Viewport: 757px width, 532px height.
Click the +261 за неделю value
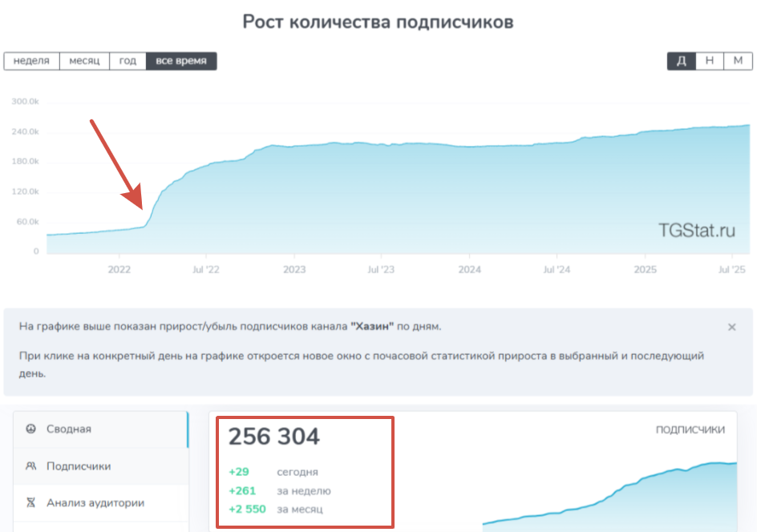coord(242,491)
